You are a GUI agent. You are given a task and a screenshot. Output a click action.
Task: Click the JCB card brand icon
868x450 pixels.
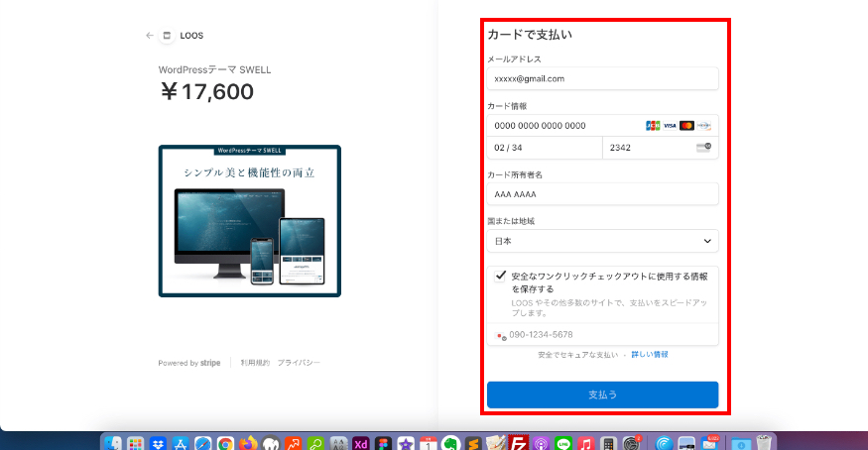tap(653, 126)
